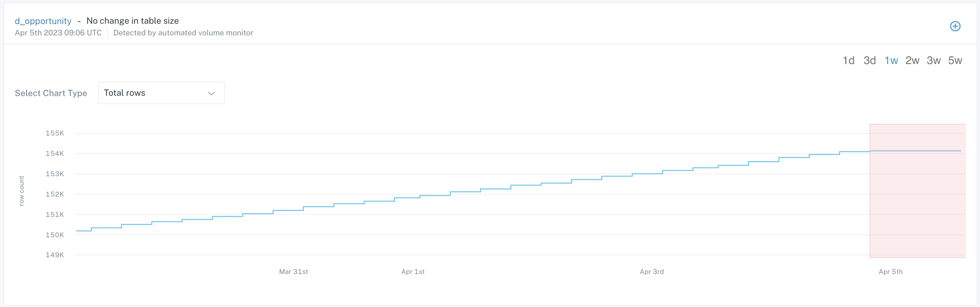Viewport: 980px width, 307px height.
Task: Click the 'Apr 5th 2023 09:06 UTC' timestamp
Action: (x=58, y=33)
